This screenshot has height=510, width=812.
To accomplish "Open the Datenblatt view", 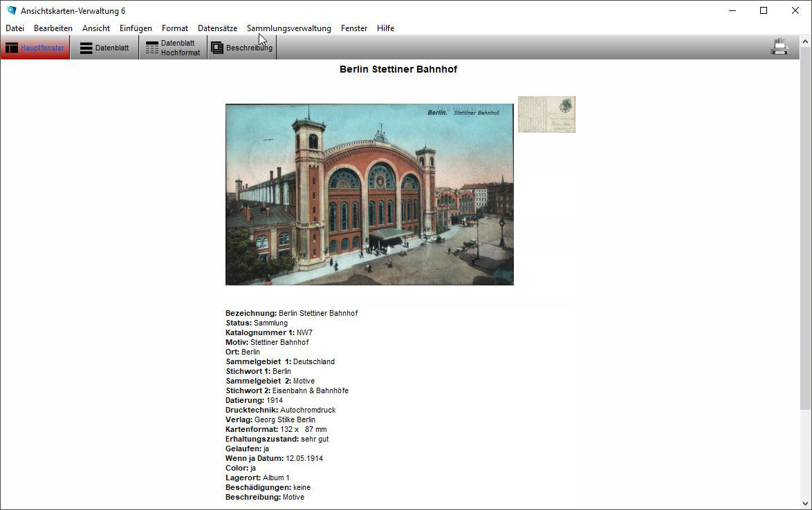I will (x=104, y=48).
